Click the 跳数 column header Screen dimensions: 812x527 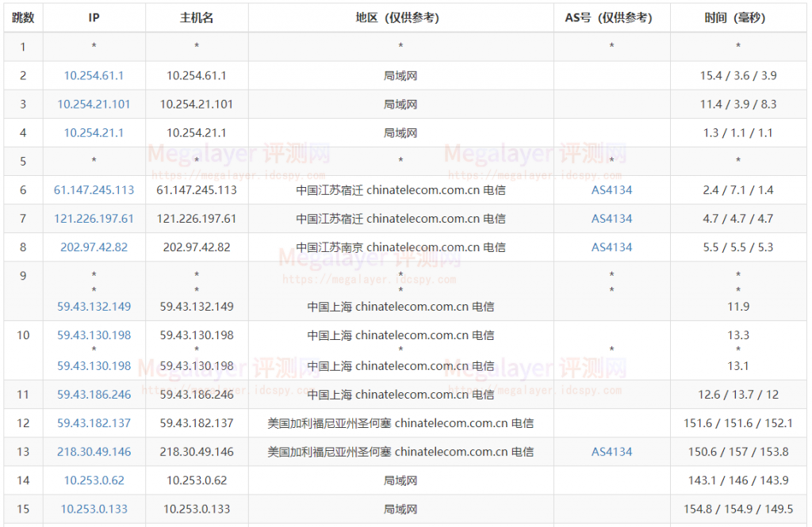click(23, 17)
